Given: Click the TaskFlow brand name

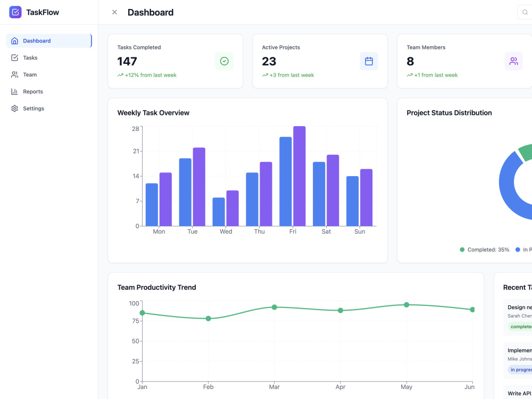Looking at the screenshot, I should point(43,12).
